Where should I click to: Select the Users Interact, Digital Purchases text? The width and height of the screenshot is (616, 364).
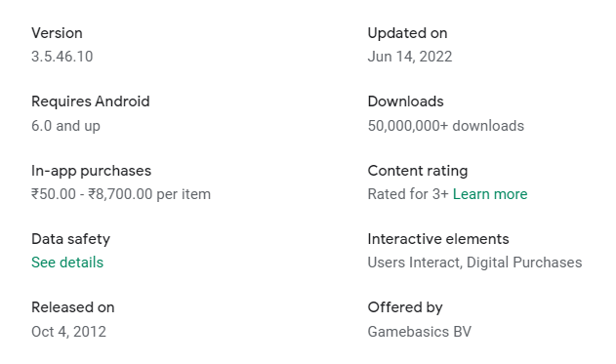474,263
